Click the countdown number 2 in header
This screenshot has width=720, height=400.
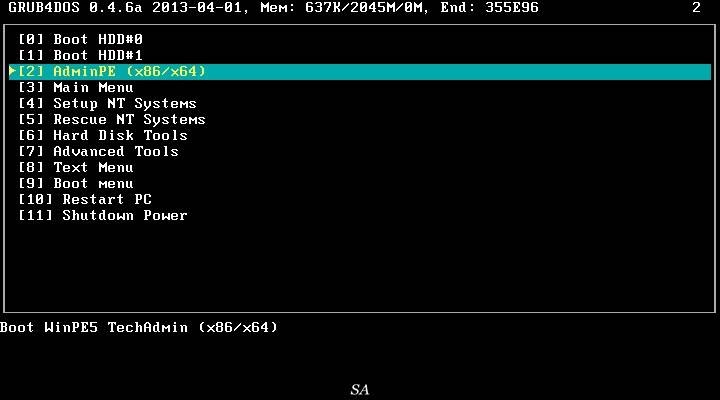click(697, 8)
